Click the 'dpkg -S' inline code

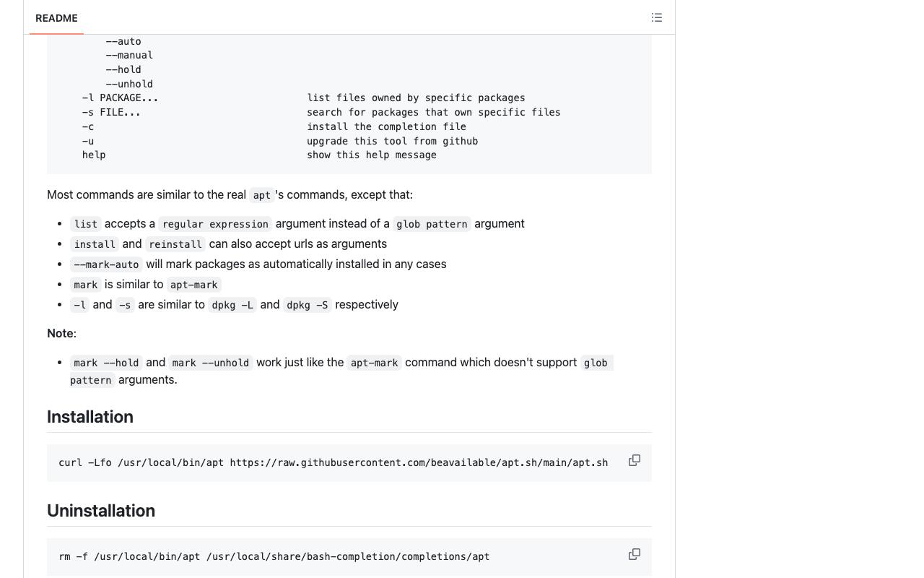(x=308, y=305)
